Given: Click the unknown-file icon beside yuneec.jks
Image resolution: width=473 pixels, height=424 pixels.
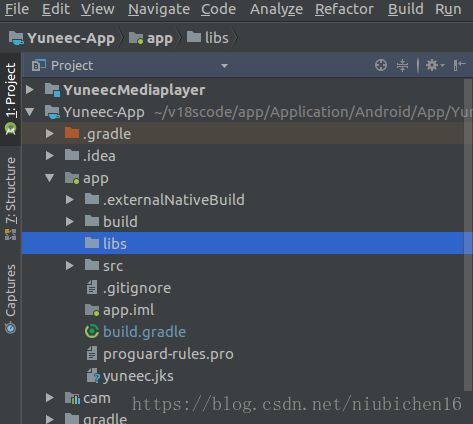Looking at the screenshot, I should point(93,376).
